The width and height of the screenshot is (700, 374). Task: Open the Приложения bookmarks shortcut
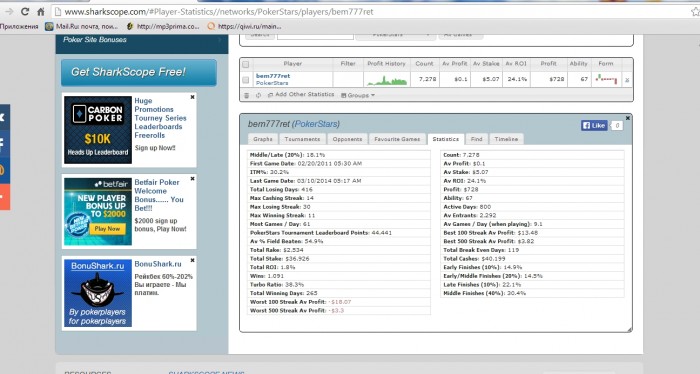tap(19, 26)
